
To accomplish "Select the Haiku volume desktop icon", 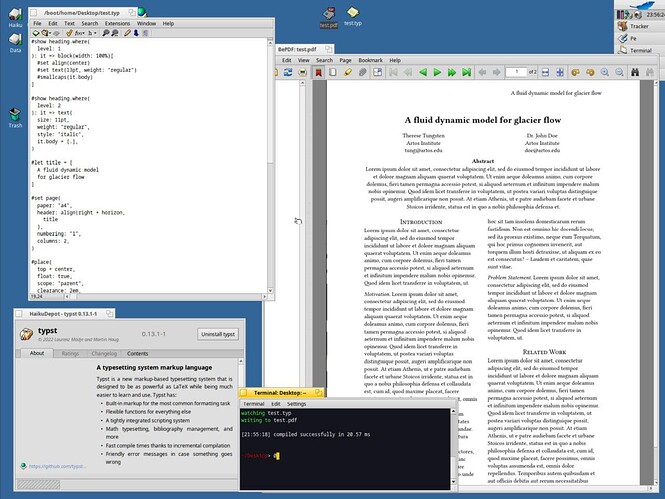I will tap(15, 18).
